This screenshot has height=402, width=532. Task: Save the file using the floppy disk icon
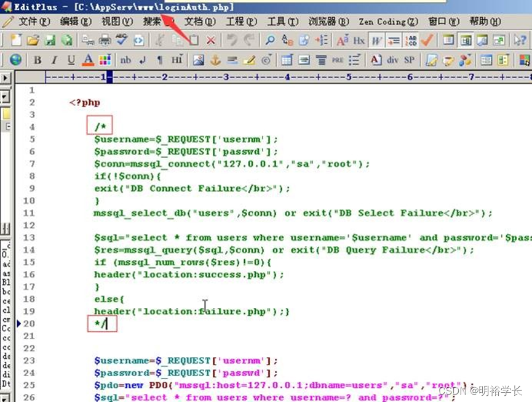point(50,41)
